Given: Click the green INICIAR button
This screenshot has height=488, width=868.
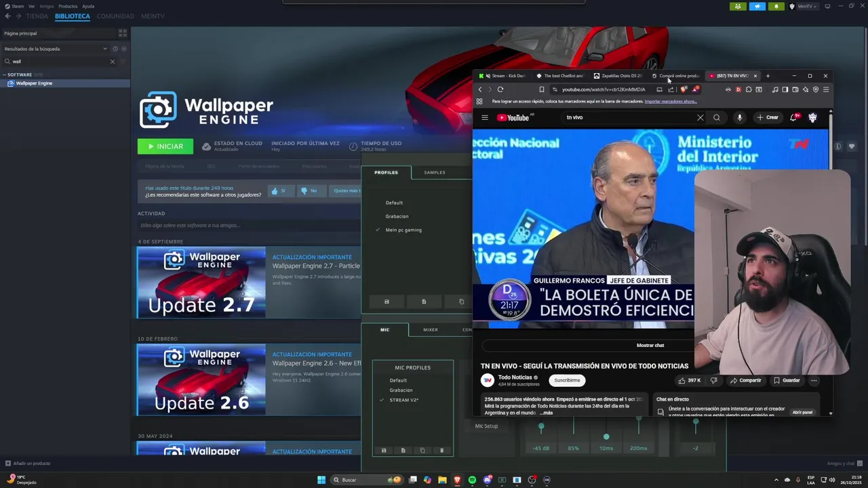Looking at the screenshot, I should 165,146.
